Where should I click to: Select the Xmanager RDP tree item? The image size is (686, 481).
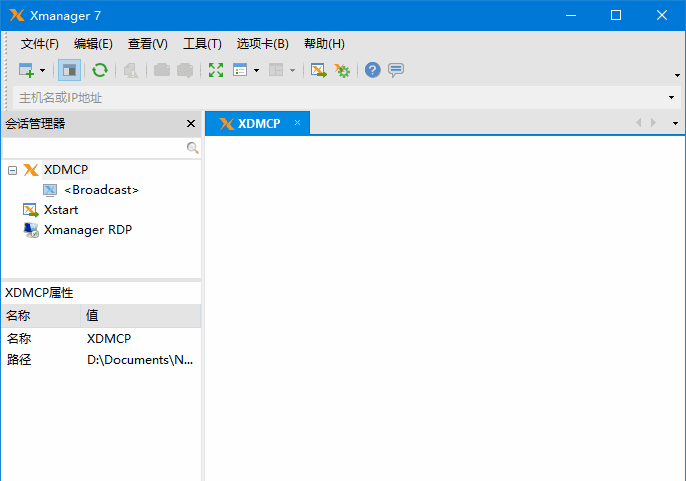coord(88,230)
